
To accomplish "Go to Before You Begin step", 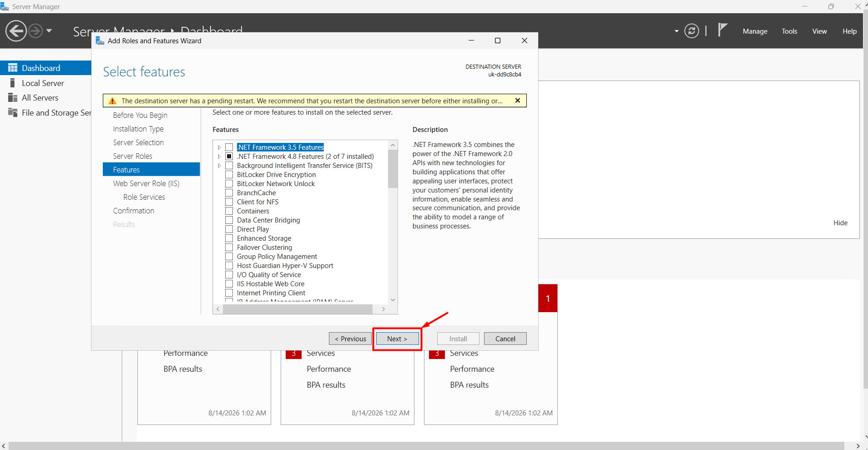I will point(140,115).
